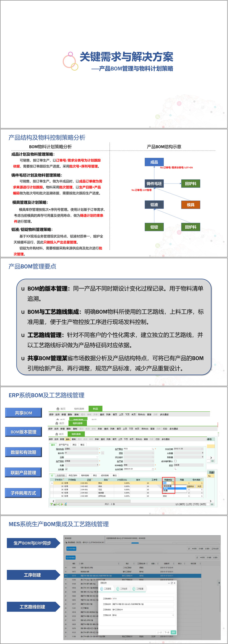Click the 导出全部 export button
The image size is (228, 644).
(x=215, y=548)
